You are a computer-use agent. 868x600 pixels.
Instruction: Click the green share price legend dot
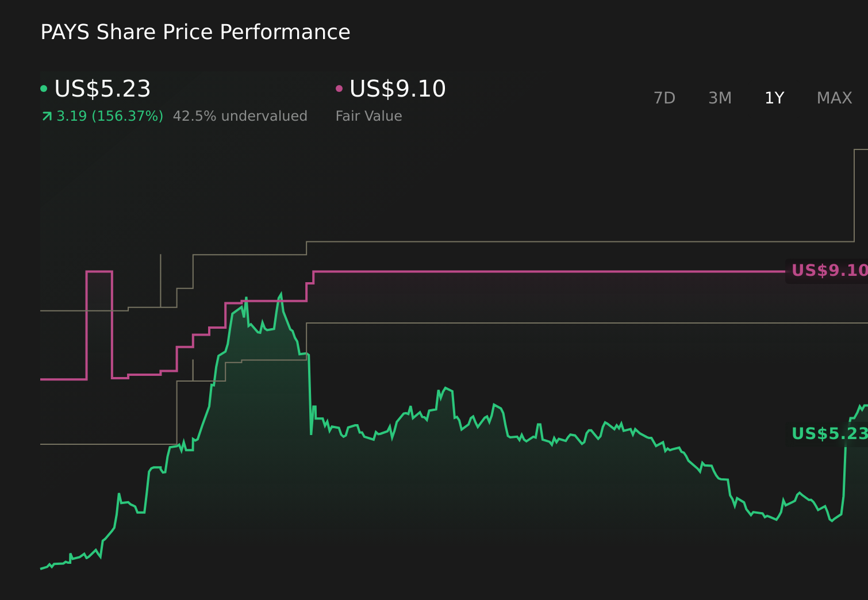(x=44, y=88)
